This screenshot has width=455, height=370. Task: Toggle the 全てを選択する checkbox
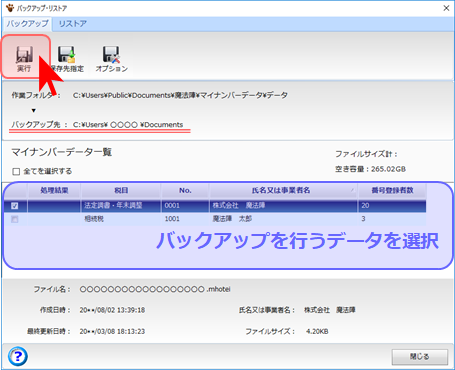click(x=16, y=172)
